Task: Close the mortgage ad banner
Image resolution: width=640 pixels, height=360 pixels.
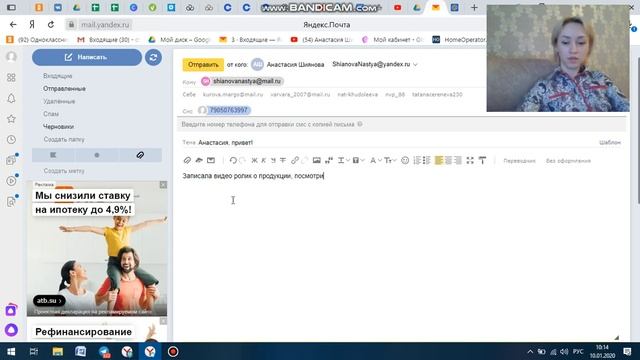Action: tap(163, 185)
